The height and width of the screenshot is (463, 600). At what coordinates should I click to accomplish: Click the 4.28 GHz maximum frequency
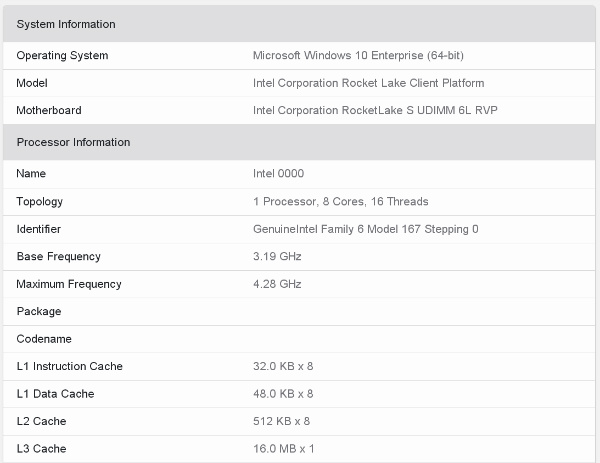point(277,284)
